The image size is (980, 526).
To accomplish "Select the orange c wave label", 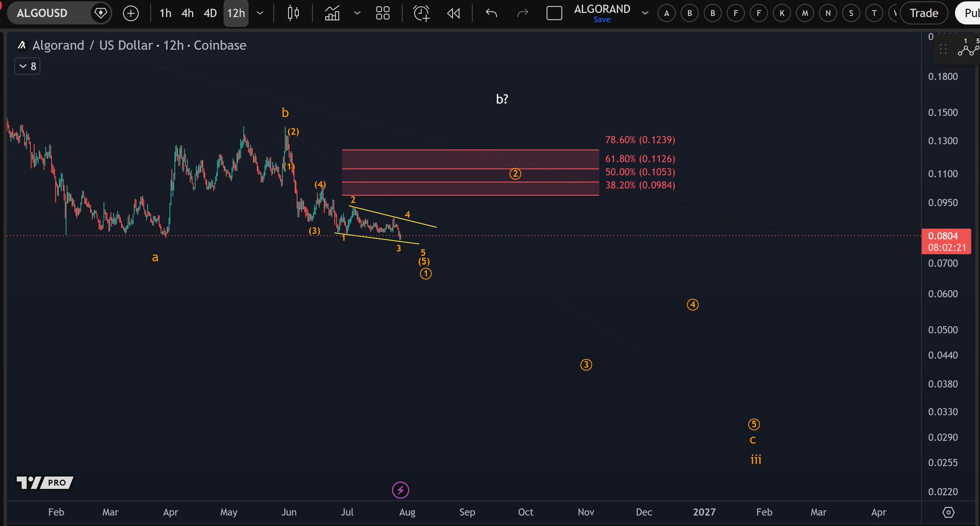I will (753, 440).
